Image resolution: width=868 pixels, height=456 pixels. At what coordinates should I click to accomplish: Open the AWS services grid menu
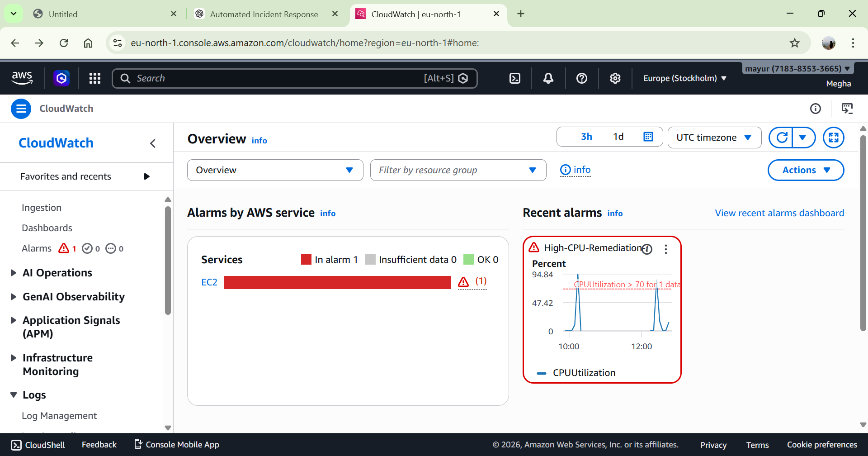pyautogui.click(x=95, y=78)
